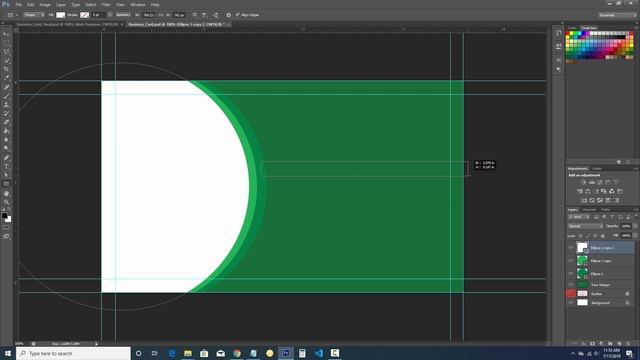The width and height of the screenshot is (640, 360).
Task: Add a Hue/Saturation adjustment
Action: 580,191
